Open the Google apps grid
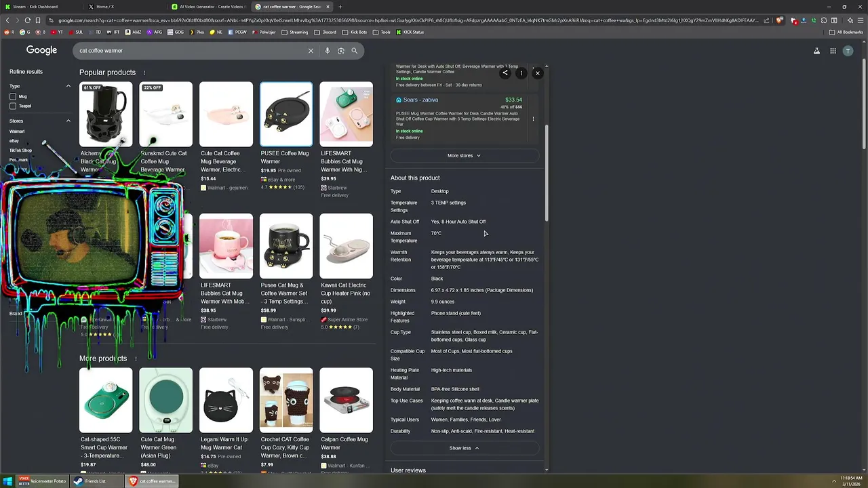 click(x=833, y=51)
